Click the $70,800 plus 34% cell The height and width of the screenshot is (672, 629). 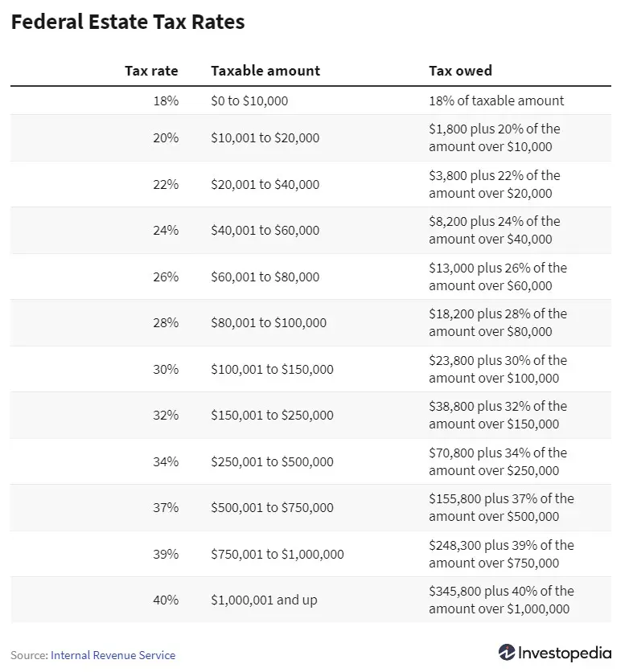pyautogui.click(x=498, y=461)
